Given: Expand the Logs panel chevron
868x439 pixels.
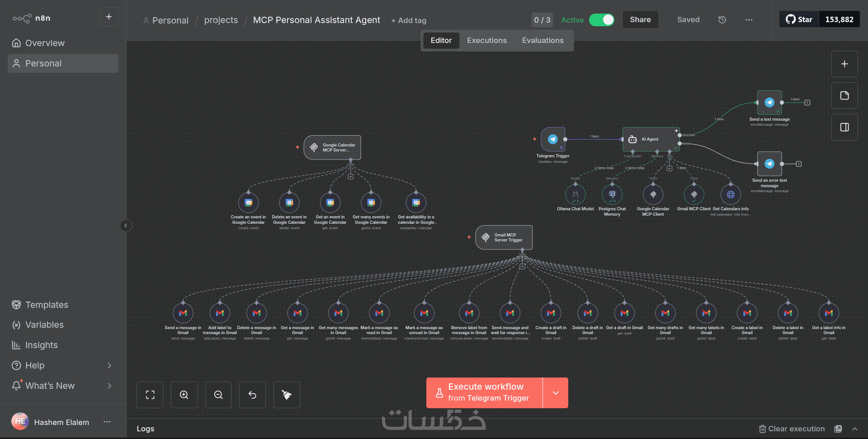Looking at the screenshot, I should click(855, 429).
